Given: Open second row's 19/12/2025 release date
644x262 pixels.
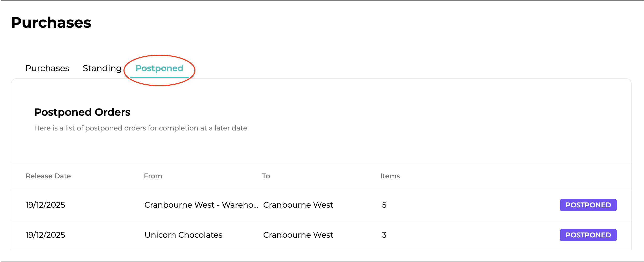Looking at the screenshot, I should tap(45, 235).
